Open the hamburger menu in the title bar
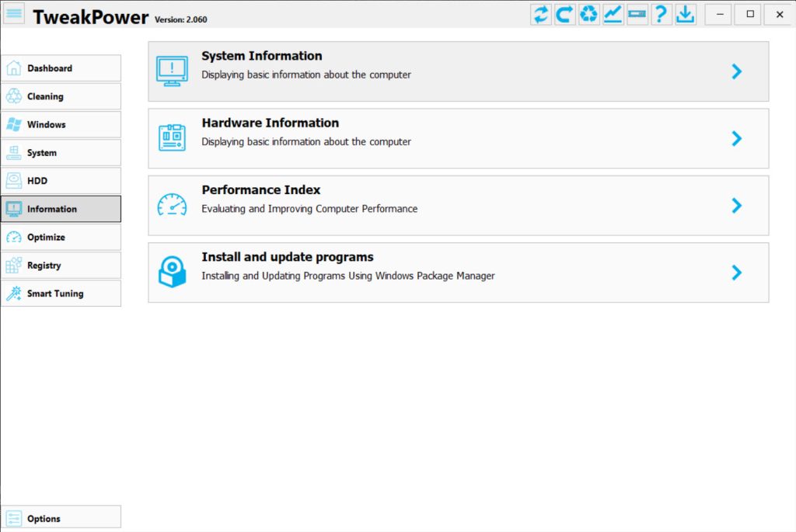The width and height of the screenshot is (796, 532). [x=14, y=14]
